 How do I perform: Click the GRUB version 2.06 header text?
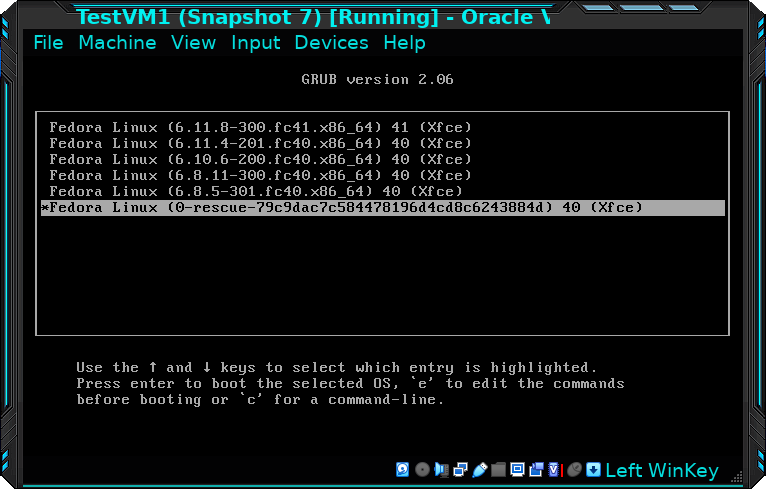[378, 79]
